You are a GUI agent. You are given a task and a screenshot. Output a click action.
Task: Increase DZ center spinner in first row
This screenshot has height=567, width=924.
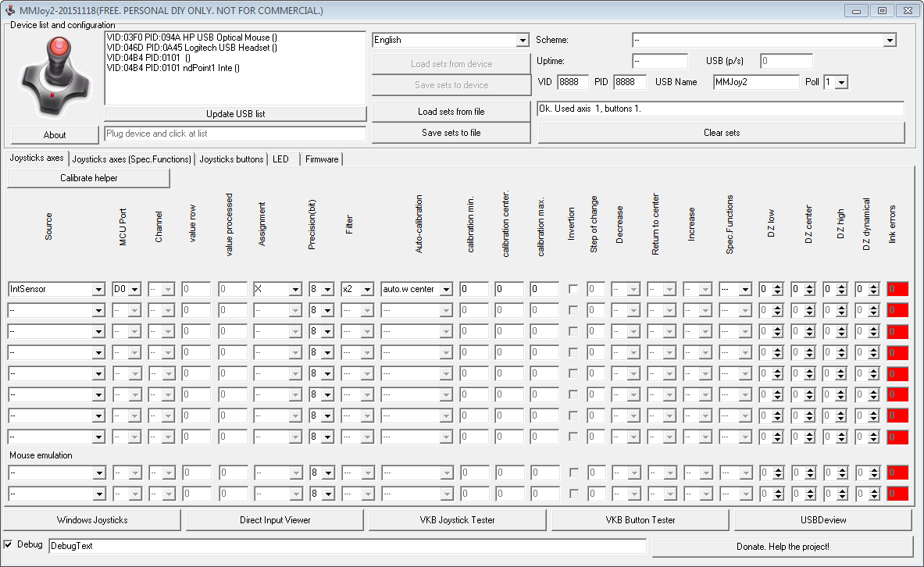pyautogui.click(x=810, y=287)
